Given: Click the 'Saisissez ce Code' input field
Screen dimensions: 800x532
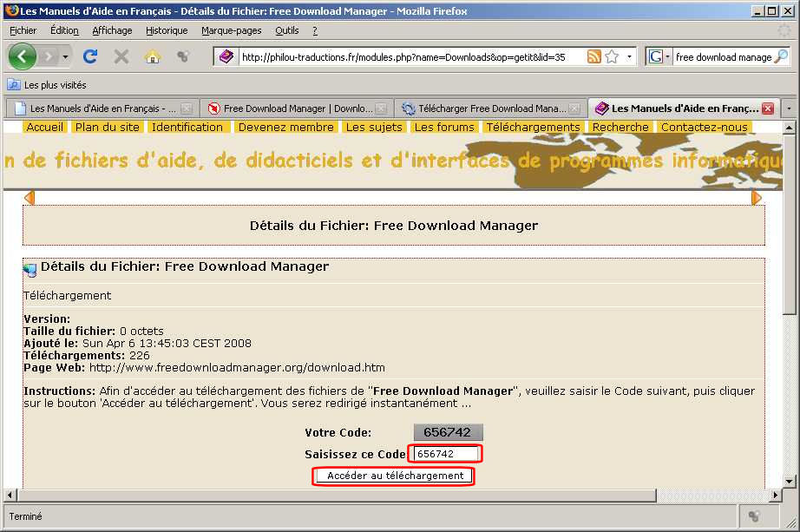Looking at the screenshot, I should 445,453.
